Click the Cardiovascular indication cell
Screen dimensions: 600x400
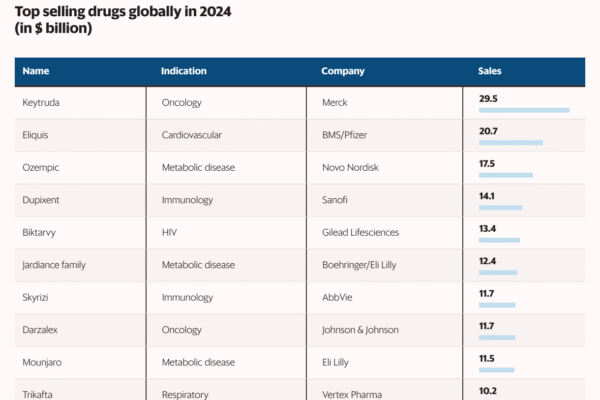click(192, 135)
